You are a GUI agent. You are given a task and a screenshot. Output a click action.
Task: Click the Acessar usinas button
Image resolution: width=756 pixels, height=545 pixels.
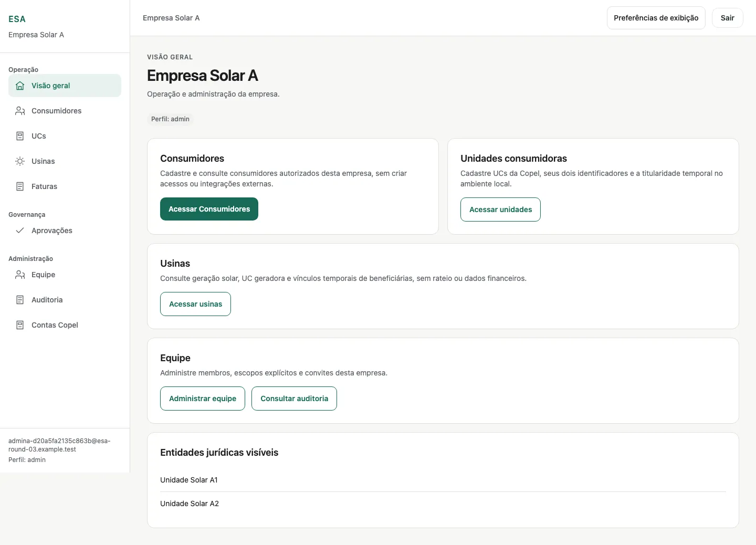pos(195,304)
